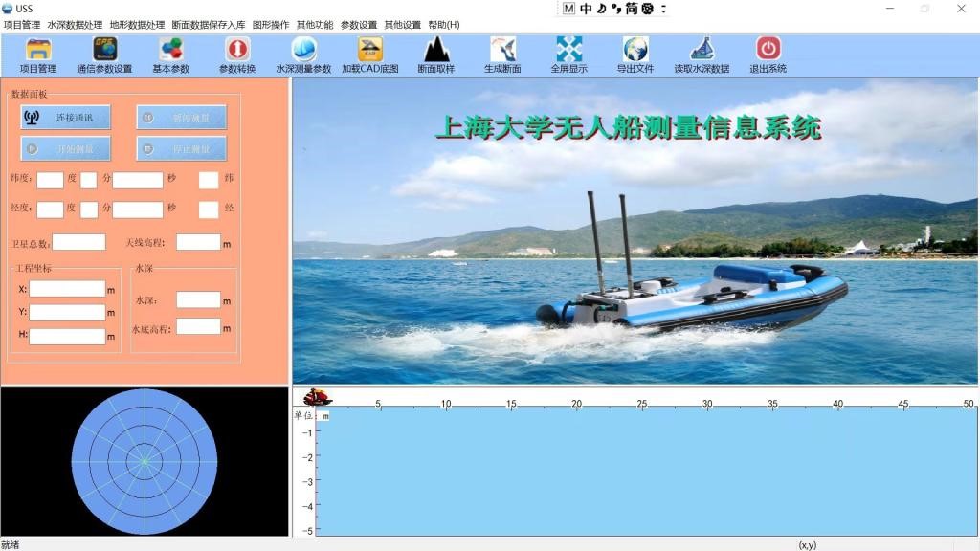Open the 通信参数设置 GPS toolbar icon
The width and height of the screenshot is (980, 551).
(x=104, y=55)
